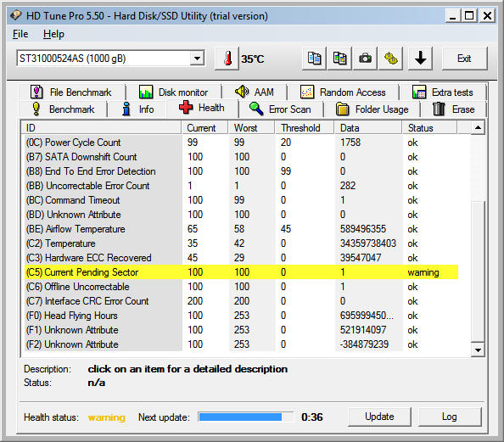Viewport: 504px width, 442px height.
Task: Switch to the Benchmark tab
Action: pyautogui.click(x=63, y=109)
